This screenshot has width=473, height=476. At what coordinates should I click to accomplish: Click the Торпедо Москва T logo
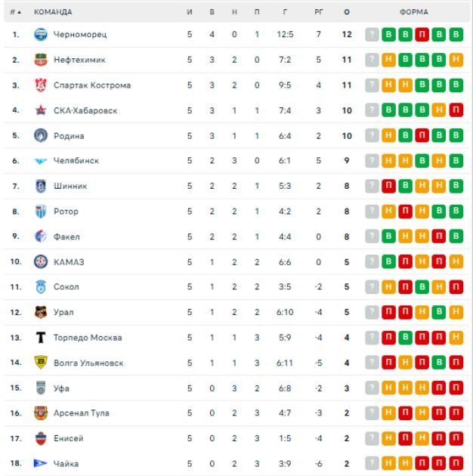click(41, 338)
